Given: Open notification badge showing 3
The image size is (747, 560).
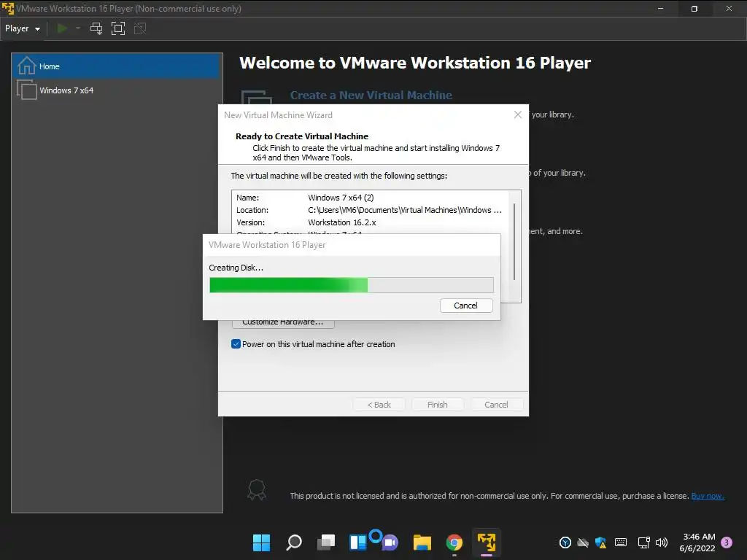Looking at the screenshot, I should (727, 542).
